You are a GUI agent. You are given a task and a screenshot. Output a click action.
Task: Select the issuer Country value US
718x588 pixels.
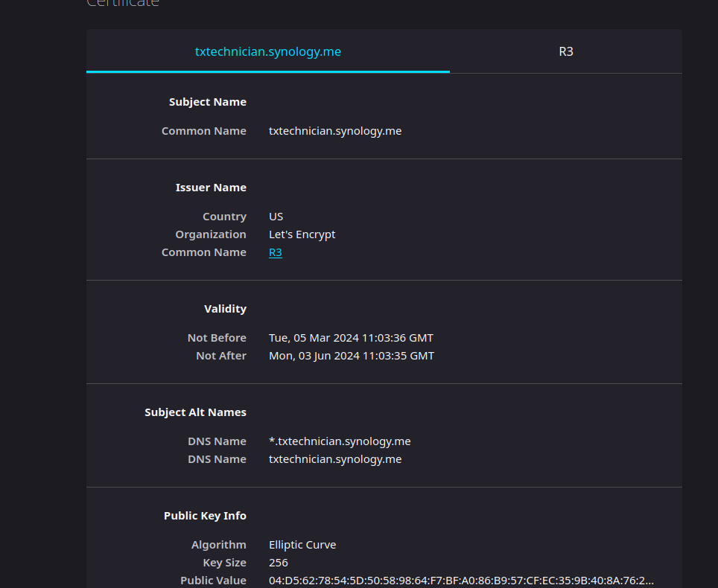pos(276,217)
